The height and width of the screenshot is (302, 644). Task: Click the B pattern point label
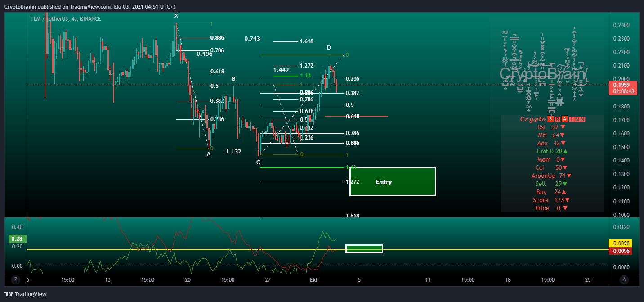[x=233, y=79]
